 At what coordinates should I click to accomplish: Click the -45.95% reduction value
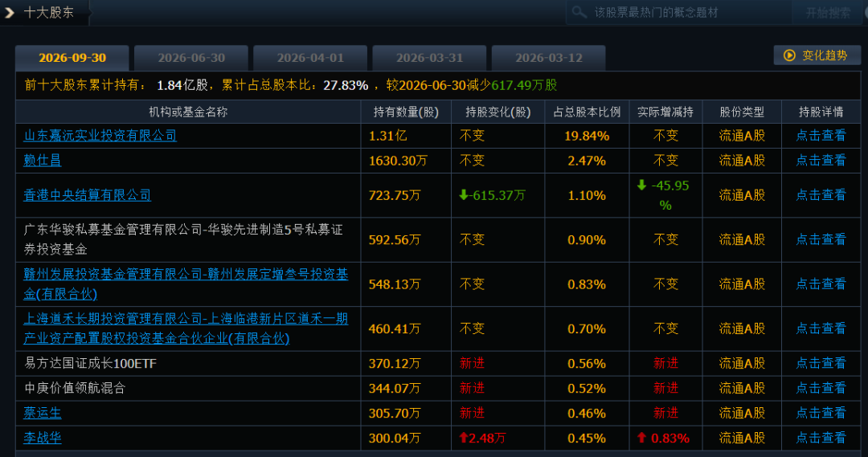(x=664, y=194)
